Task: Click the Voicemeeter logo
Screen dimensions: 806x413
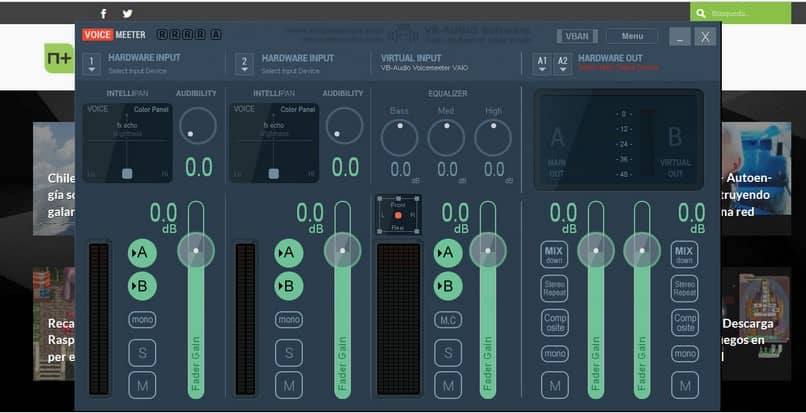Action: (114, 35)
